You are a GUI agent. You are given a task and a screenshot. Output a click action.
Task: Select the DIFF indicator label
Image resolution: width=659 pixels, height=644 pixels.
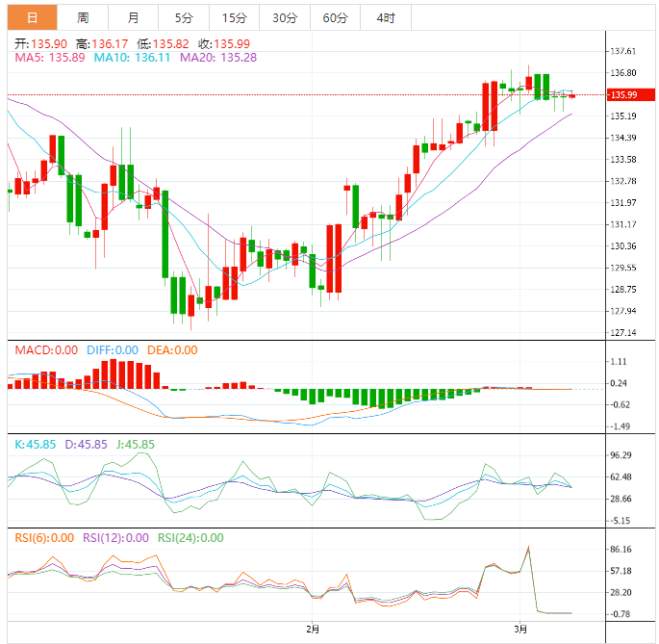coord(112,349)
